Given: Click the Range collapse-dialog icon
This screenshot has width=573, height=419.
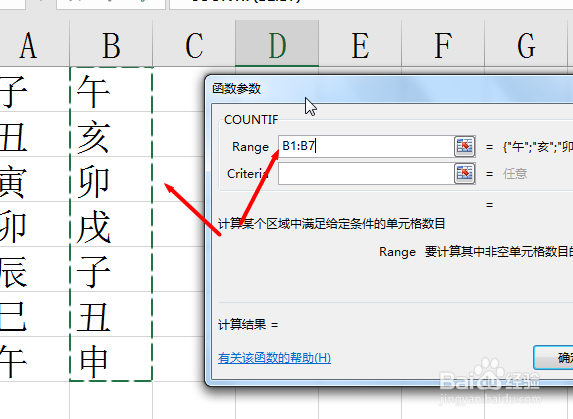Looking at the screenshot, I should tap(464, 146).
